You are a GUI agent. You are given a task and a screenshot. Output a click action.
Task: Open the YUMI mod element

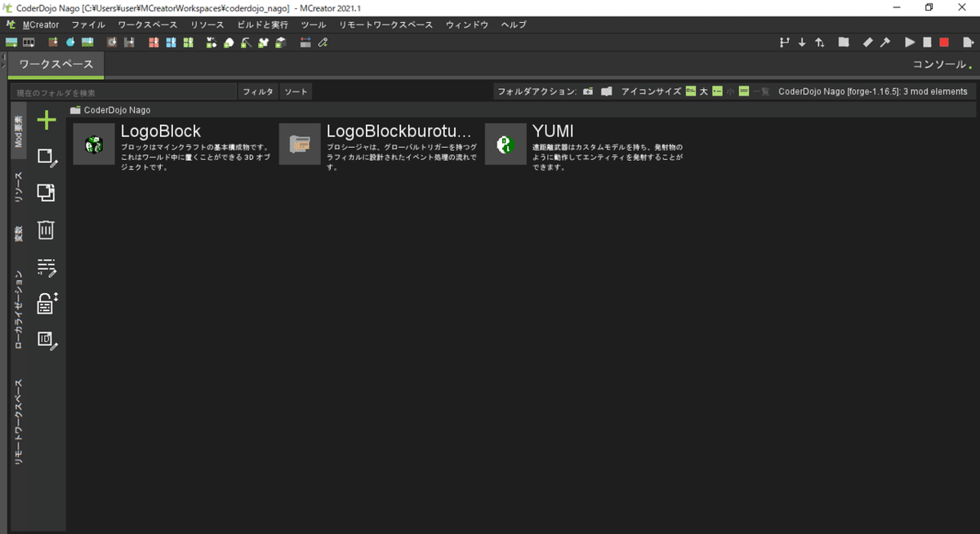[506, 144]
